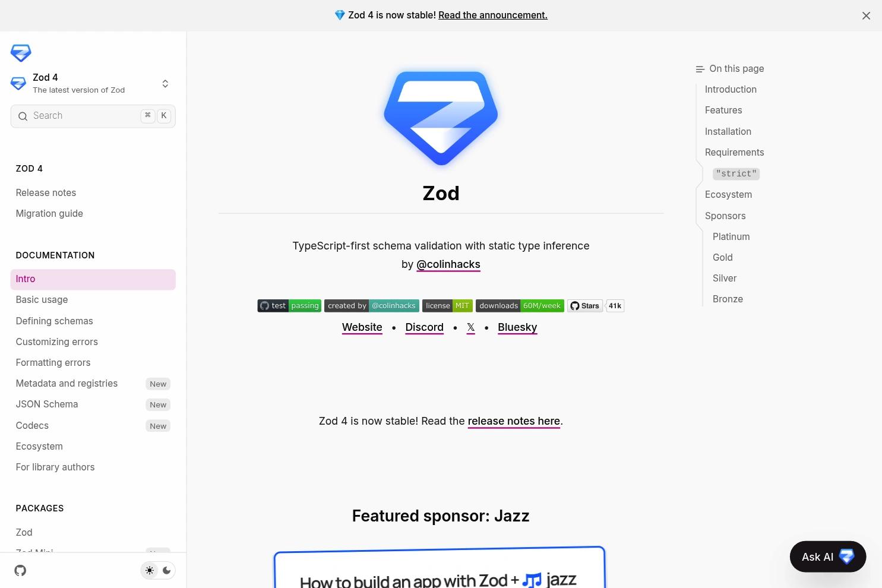This screenshot has width=882, height=588.
Task: Open the GitHub repository via footer icon
Action: pos(20,570)
